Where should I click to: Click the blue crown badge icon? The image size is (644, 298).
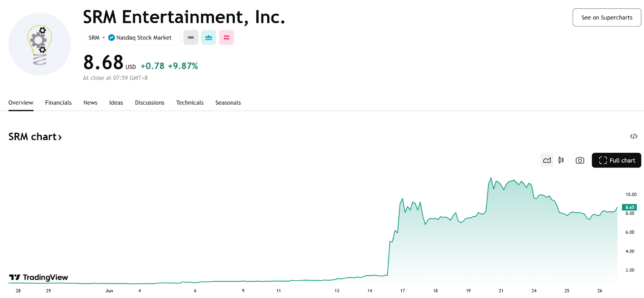pos(208,37)
